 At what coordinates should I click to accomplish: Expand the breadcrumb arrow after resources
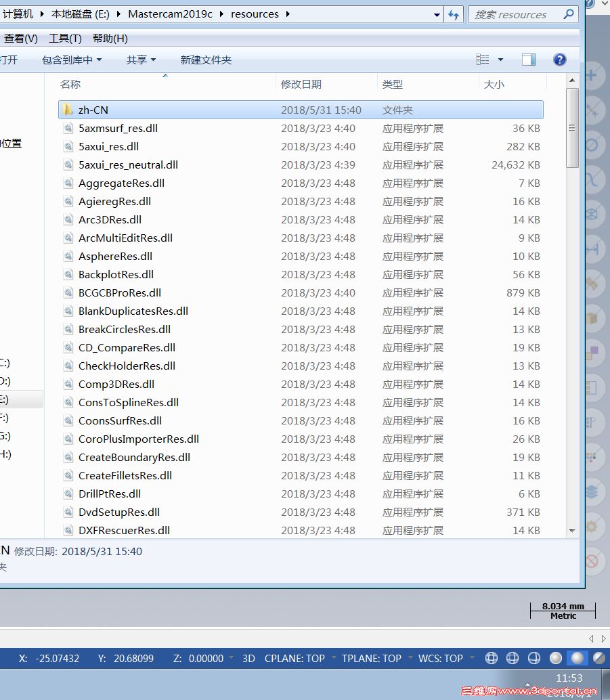pyautogui.click(x=288, y=14)
